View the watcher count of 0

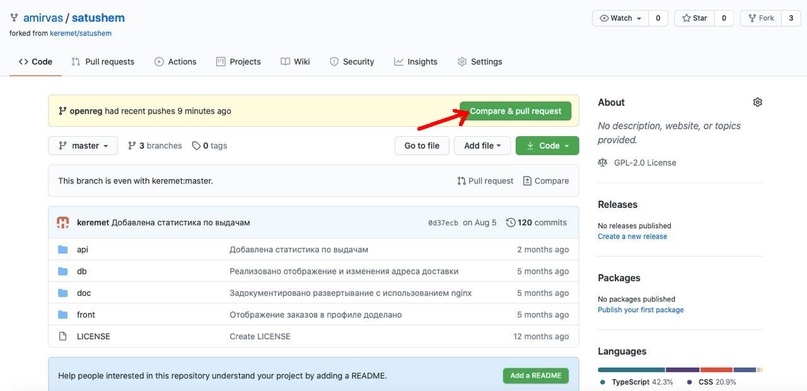click(658, 18)
